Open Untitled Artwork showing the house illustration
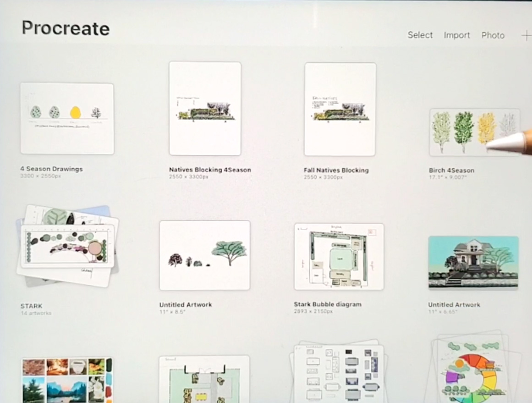The image size is (532, 403). (473, 262)
